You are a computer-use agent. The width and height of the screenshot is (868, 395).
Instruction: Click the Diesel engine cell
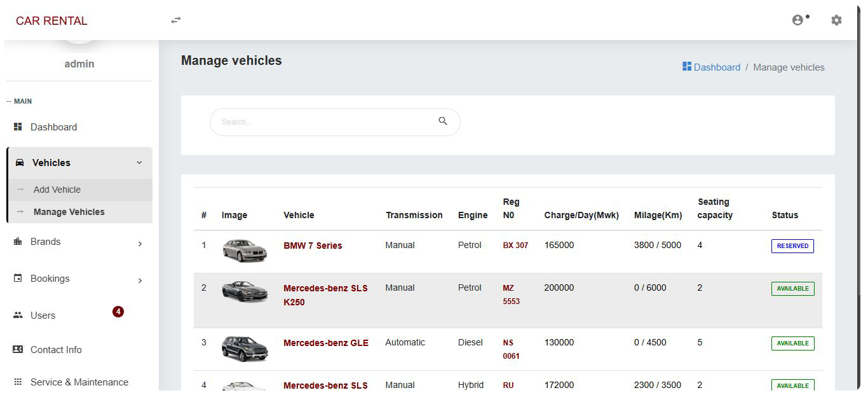pos(470,342)
